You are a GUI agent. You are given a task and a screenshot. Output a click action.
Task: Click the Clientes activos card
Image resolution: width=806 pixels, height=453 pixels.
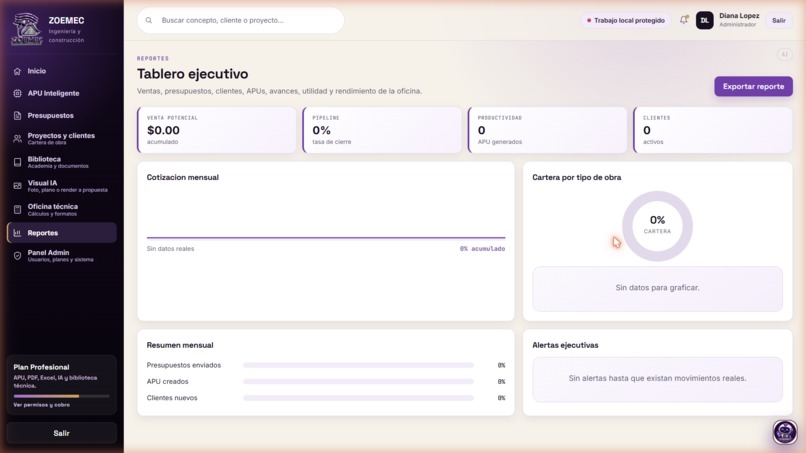pyautogui.click(x=713, y=130)
